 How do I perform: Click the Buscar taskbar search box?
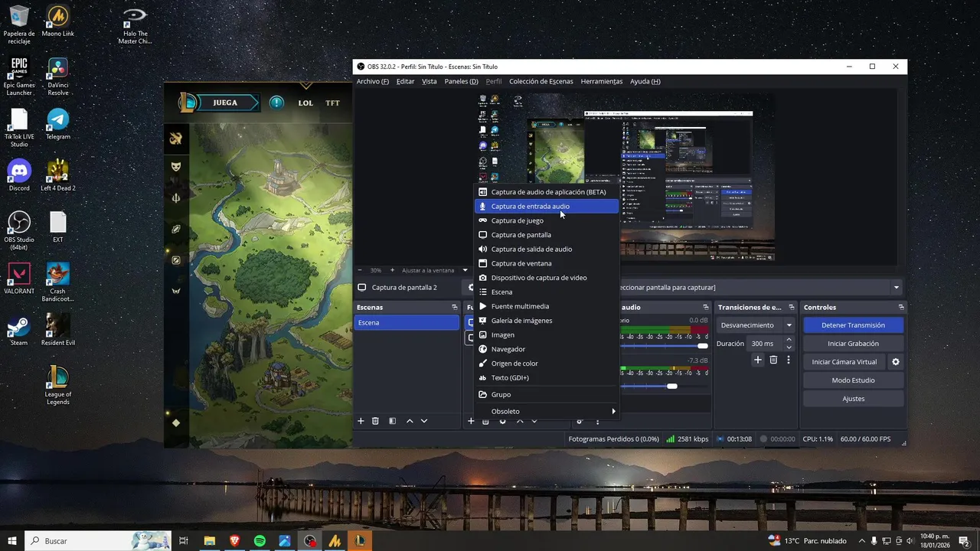click(x=98, y=541)
